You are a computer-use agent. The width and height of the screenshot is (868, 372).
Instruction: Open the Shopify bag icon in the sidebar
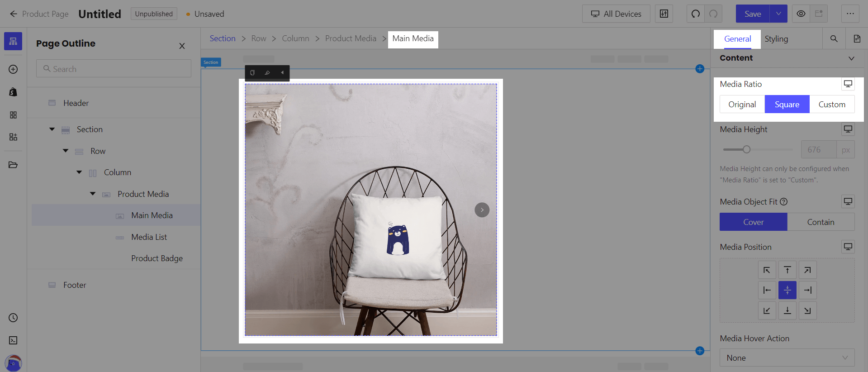13,92
